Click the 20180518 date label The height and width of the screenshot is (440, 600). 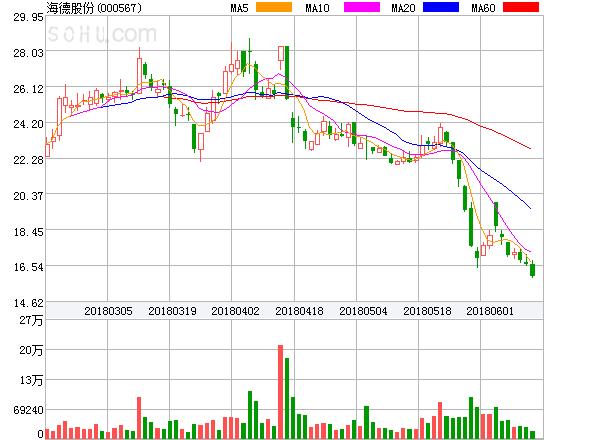[427, 311]
